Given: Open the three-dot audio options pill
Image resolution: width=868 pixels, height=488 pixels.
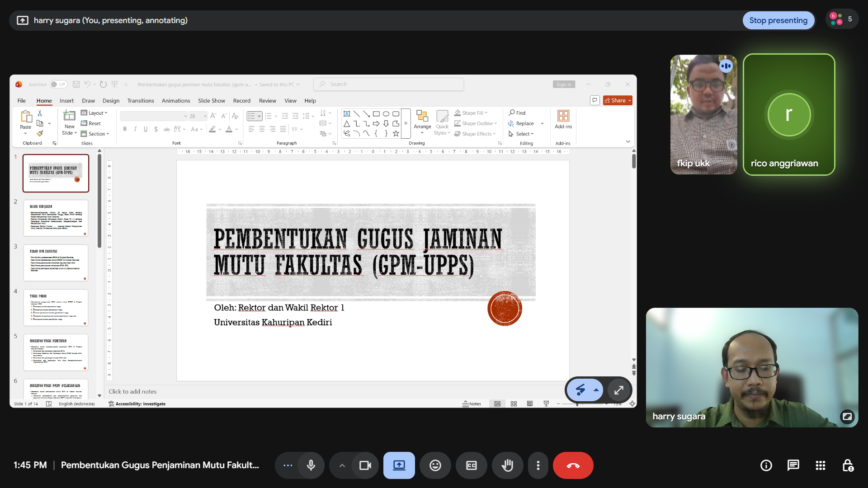Looking at the screenshot, I should click(288, 465).
